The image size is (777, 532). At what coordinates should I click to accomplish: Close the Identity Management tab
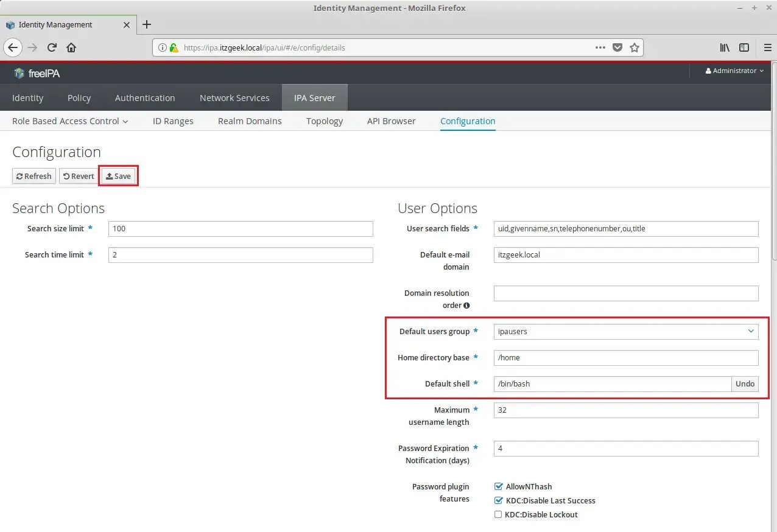127,25
